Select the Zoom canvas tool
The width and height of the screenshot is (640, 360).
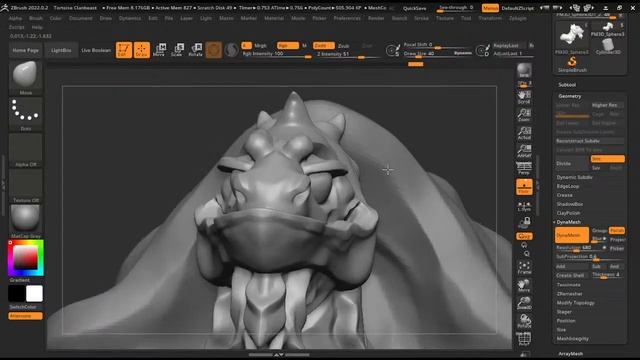pos(524,115)
